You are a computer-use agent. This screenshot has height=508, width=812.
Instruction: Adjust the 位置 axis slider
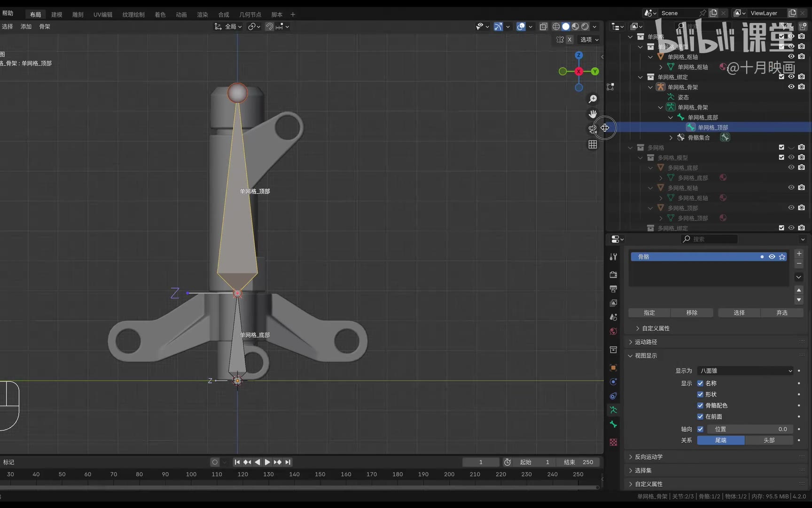750,429
